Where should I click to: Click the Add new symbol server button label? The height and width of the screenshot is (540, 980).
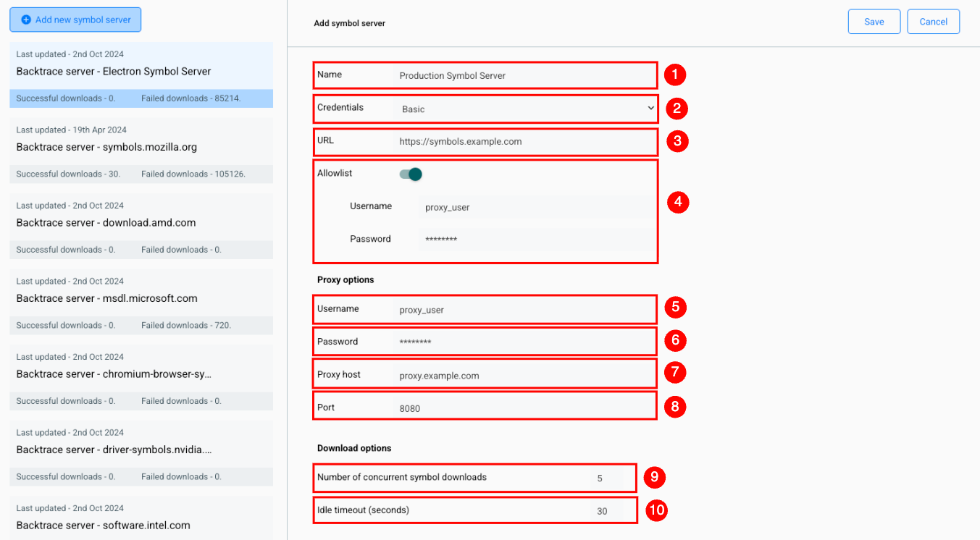83,20
